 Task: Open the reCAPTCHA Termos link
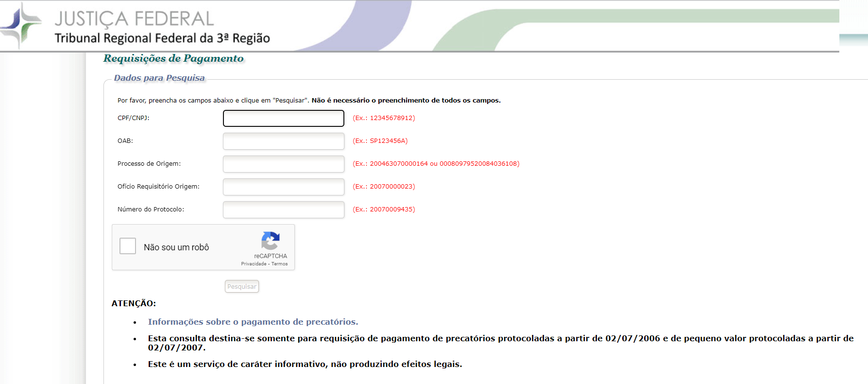tap(279, 264)
